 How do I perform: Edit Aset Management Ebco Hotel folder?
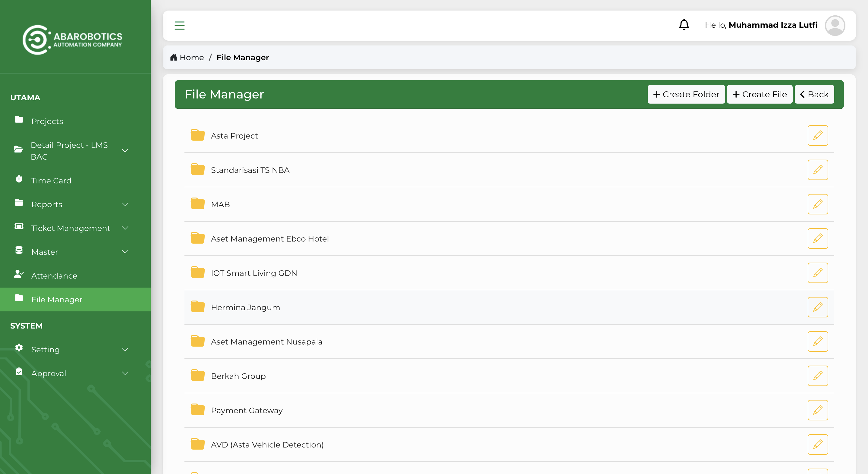817,239
